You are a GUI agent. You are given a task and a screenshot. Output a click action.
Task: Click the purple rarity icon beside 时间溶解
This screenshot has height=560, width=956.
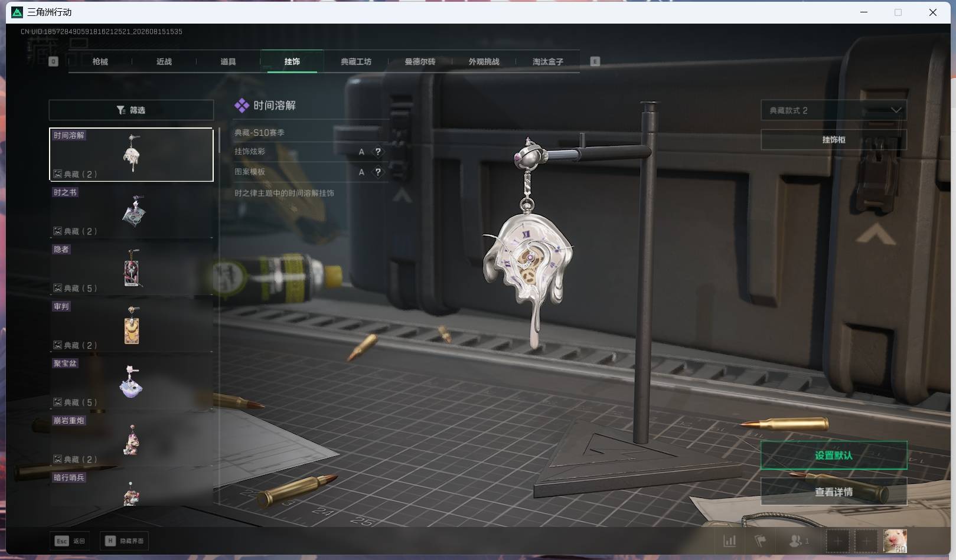pyautogui.click(x=242, y=106)
